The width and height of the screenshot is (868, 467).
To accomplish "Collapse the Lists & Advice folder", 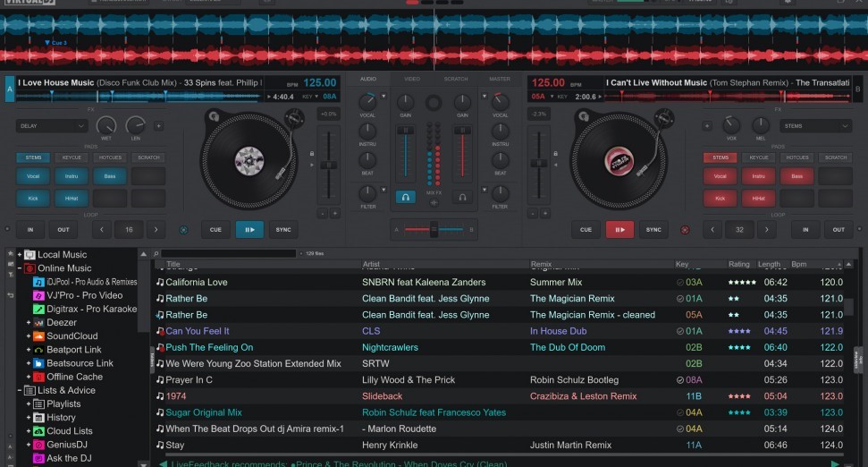I will 19,391.
